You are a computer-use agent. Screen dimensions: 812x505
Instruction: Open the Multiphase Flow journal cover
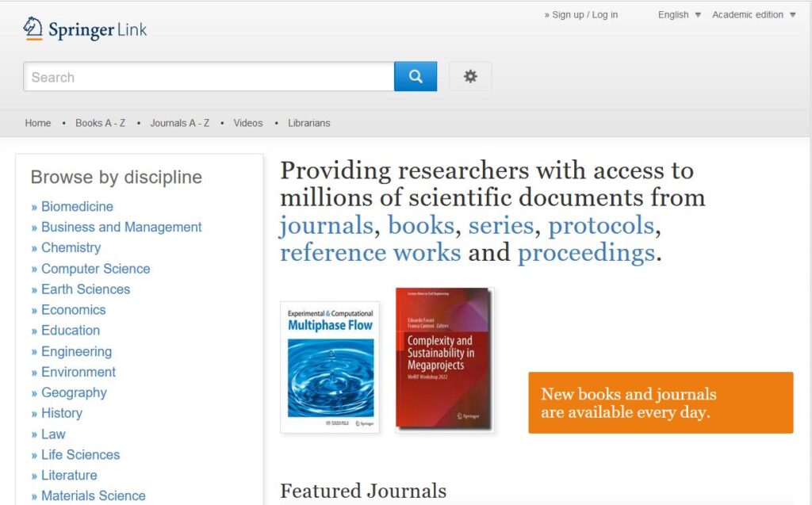pos(330,367)
